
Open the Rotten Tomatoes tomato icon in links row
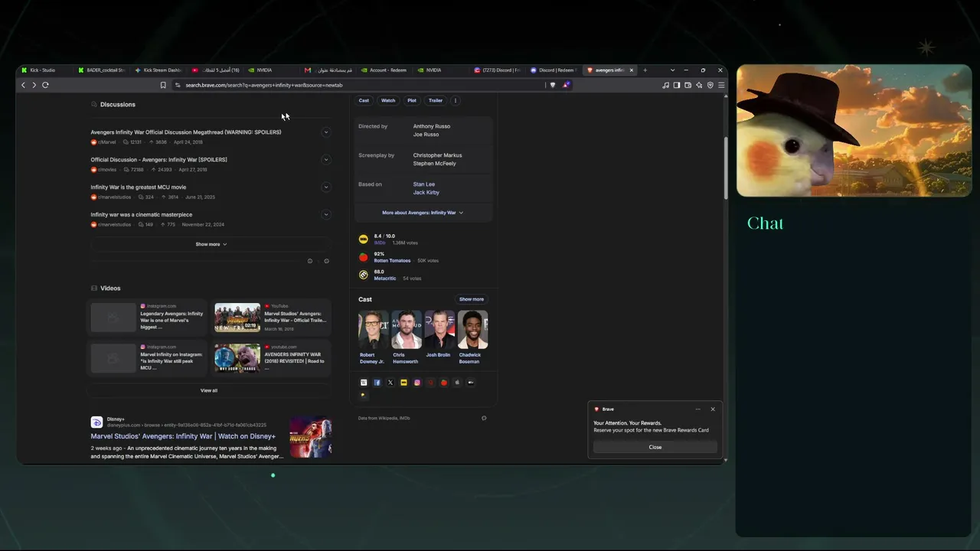coord(443,383)
